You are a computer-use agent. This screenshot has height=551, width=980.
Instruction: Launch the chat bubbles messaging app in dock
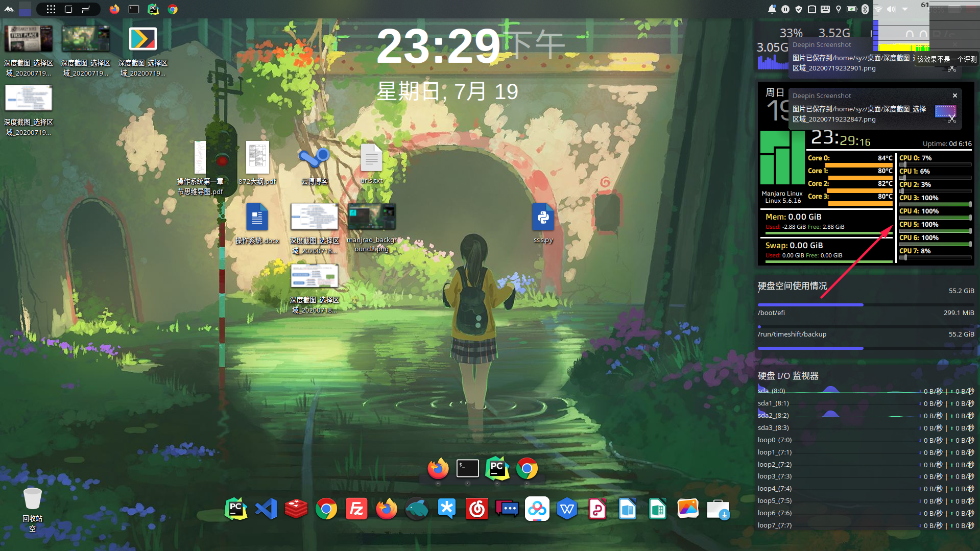pyautogui.click(x=507, y=509)
